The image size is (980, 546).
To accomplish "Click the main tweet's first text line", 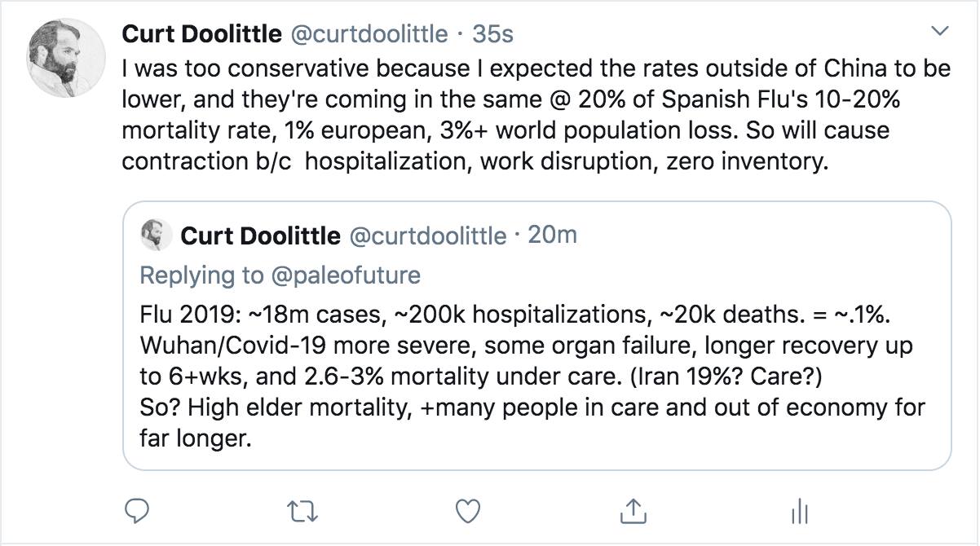I will [536, 68].
